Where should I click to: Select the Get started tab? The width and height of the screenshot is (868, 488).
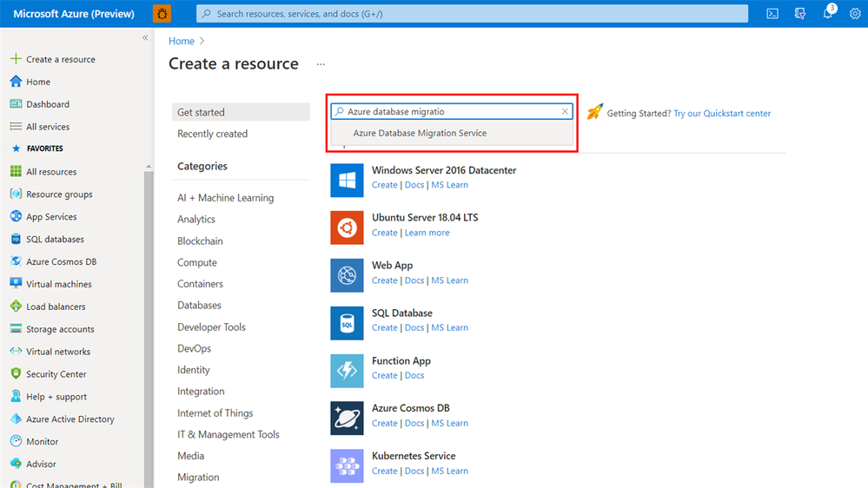[241, 112]
